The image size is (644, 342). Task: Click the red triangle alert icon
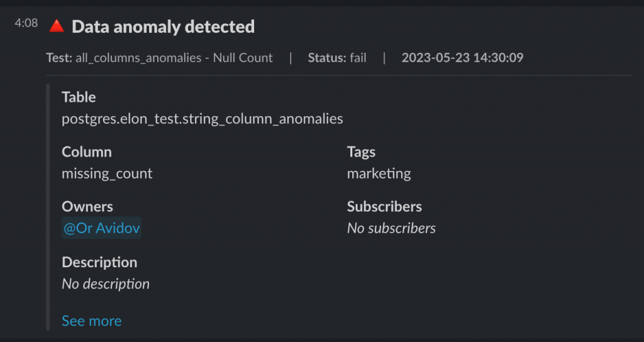57,26
